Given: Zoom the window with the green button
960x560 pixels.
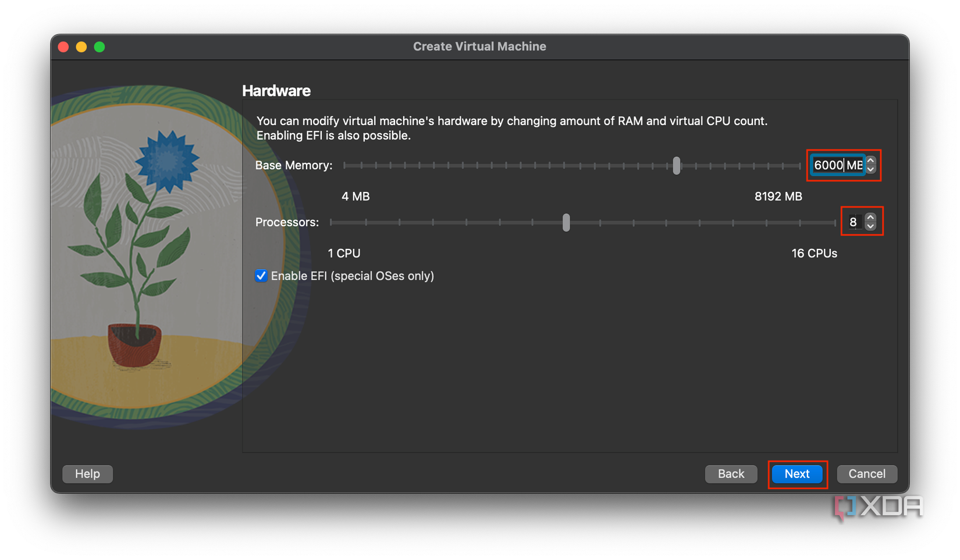Looking at the screenshot, I should point(99,47).
